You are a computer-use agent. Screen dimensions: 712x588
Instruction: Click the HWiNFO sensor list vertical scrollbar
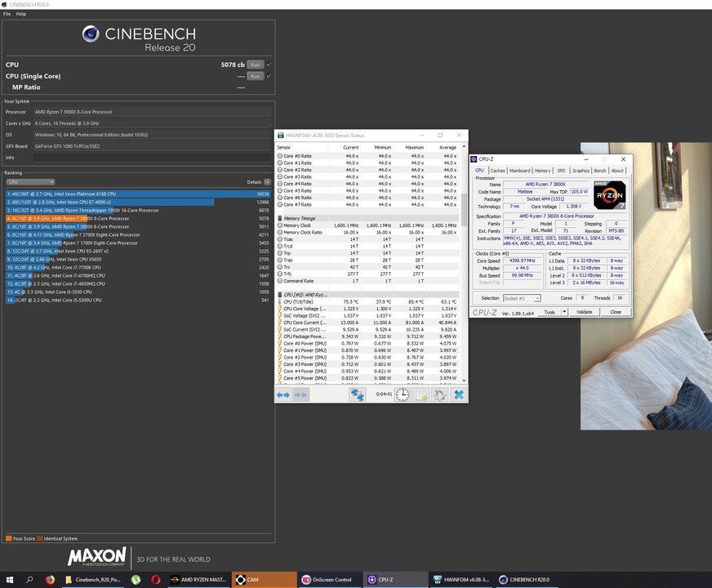(x=464, y=263)
